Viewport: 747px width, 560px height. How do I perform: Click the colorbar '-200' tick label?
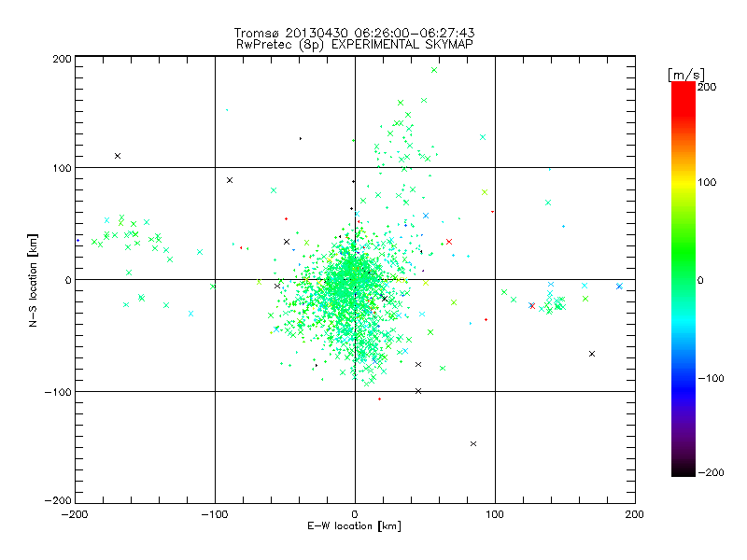point(711,473)
